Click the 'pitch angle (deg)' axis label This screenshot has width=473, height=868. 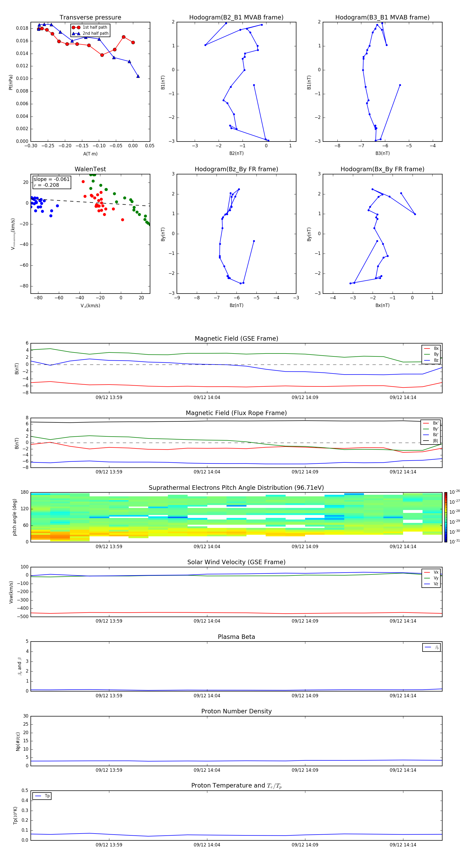[x=14, y=517]
